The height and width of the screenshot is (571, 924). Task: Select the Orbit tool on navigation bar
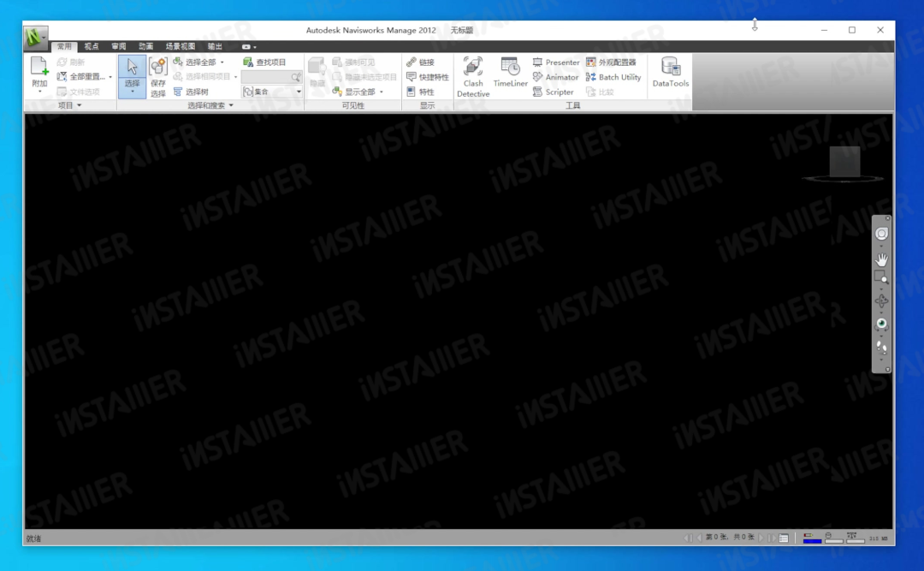[x=881, y=301]
